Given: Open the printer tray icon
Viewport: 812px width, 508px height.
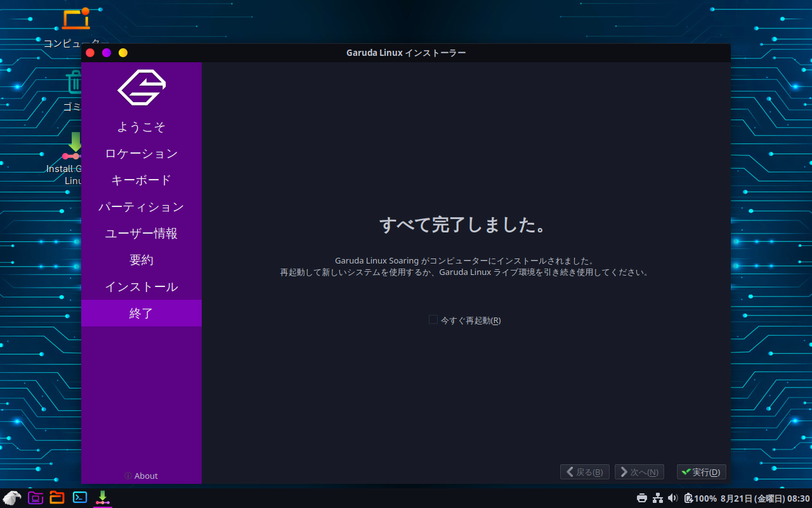Looking at the screenshot, I should click(x=642, y=498).
